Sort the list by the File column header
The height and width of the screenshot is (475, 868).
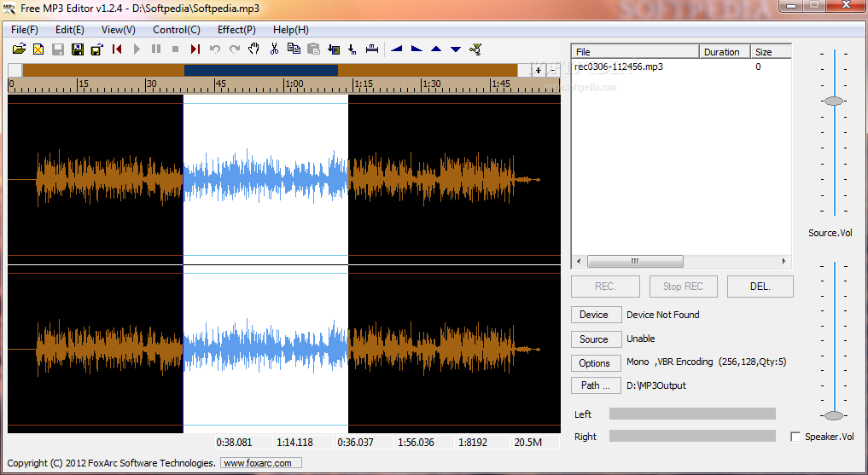click(x=636, y=52)
